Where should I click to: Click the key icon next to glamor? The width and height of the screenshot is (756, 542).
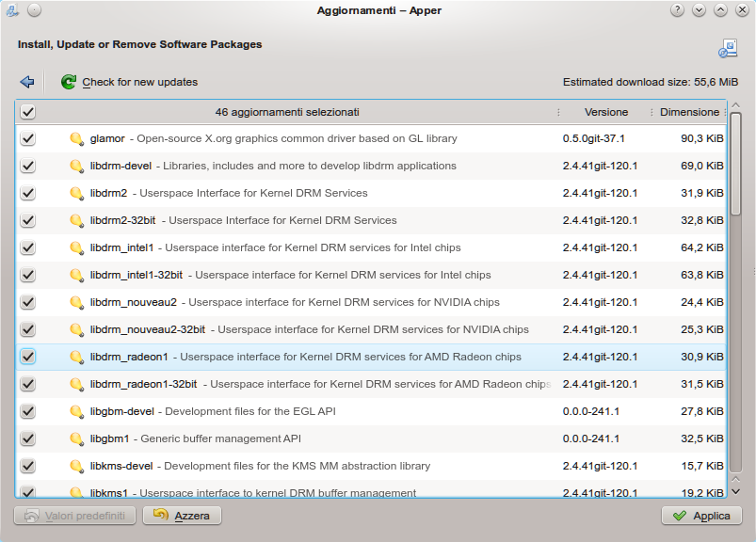77,138
